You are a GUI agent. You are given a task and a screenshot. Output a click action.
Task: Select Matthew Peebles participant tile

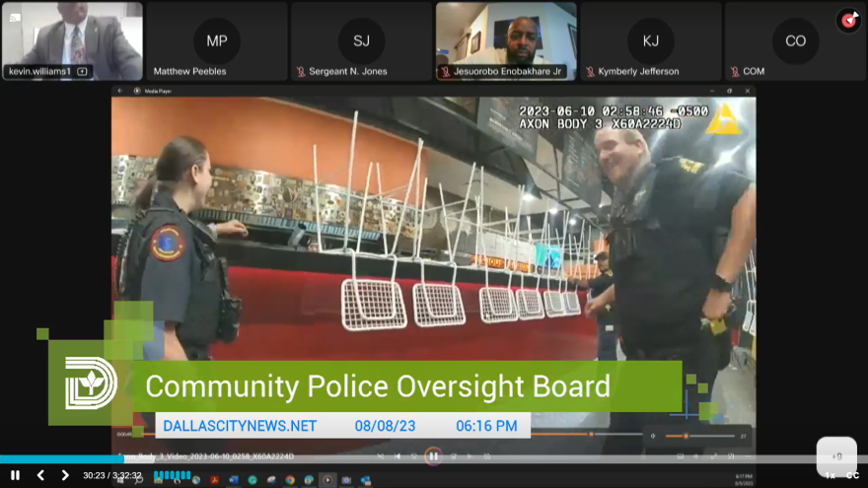point(217,41)
